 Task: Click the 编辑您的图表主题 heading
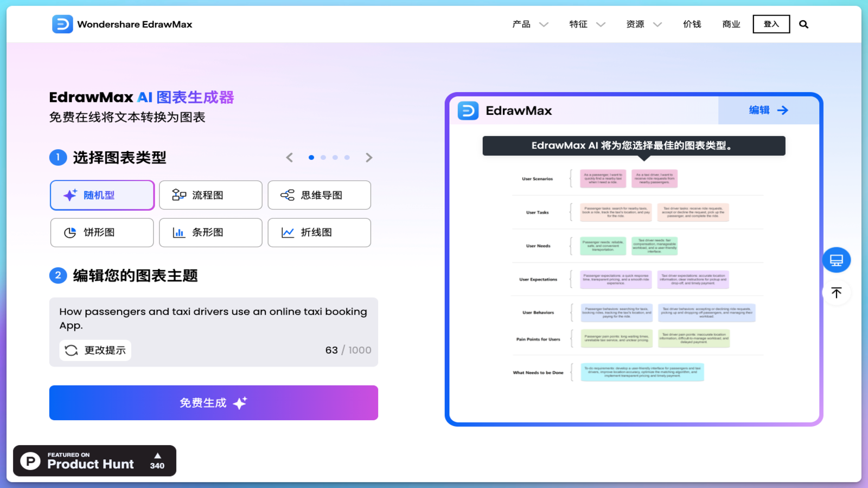click(136, 276)
